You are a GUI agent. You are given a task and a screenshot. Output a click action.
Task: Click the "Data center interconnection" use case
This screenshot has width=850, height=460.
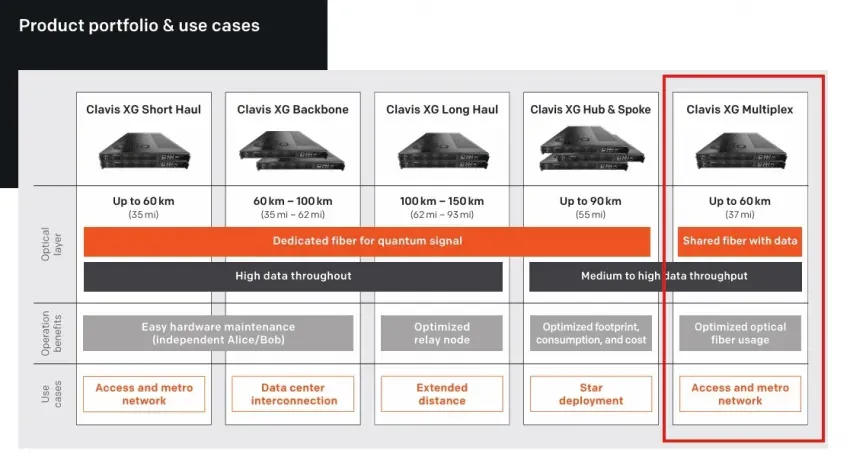click(293, 394)
